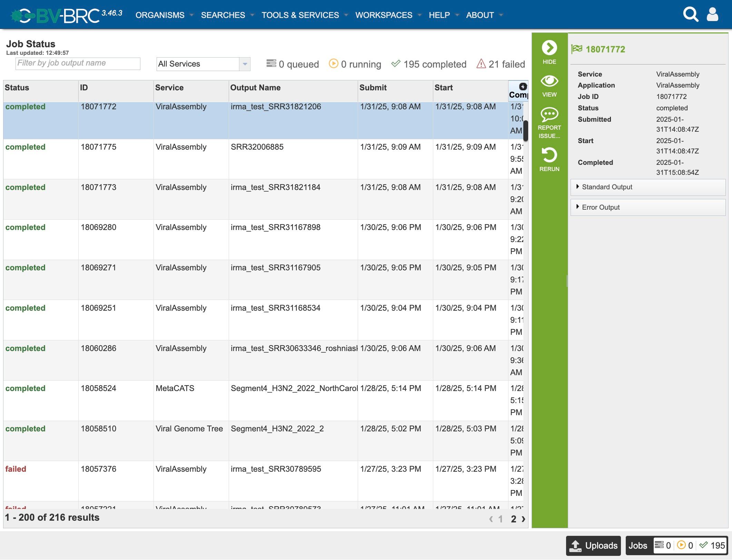The width and height of the screenshot is (732, 560).
Task: Click the Uploads button
Action: [x=593, y=546]
